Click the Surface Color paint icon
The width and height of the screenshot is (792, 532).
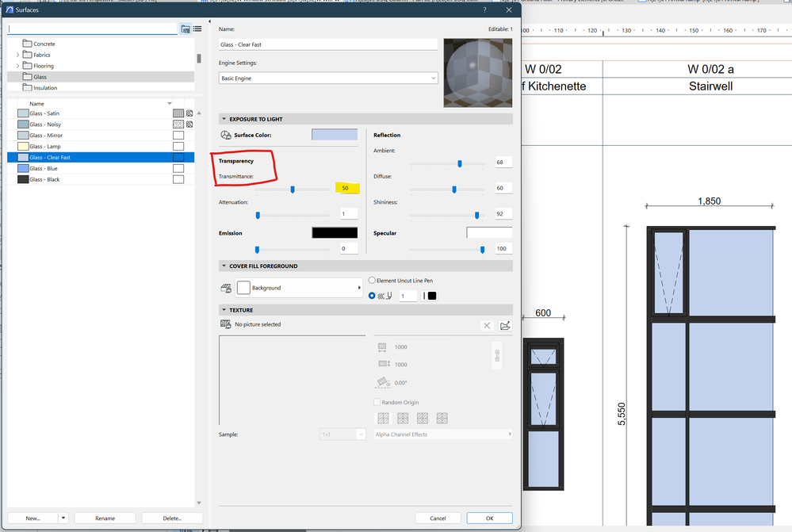pyautogui.click(x=226, y=135)
